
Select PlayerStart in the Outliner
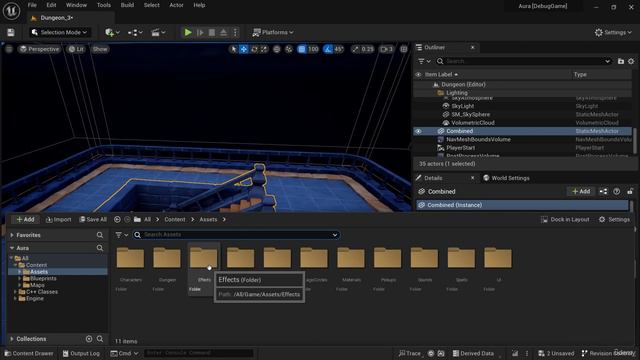coord(460,148)
